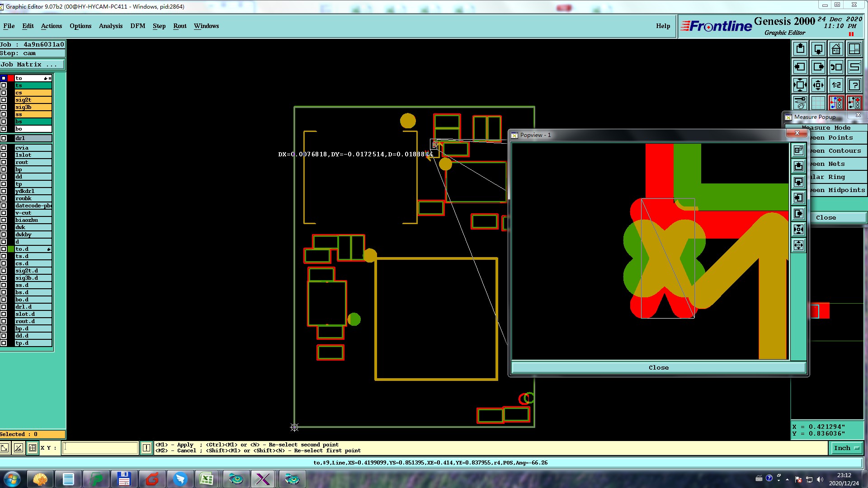
Task: Open the wrench and palette tools icon
Action: click(800, 103)
